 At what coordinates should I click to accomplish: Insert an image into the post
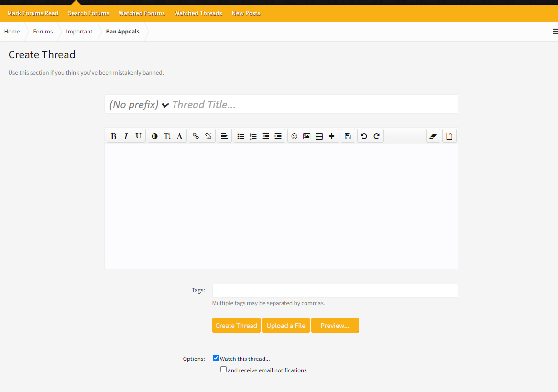pos(306,136)
